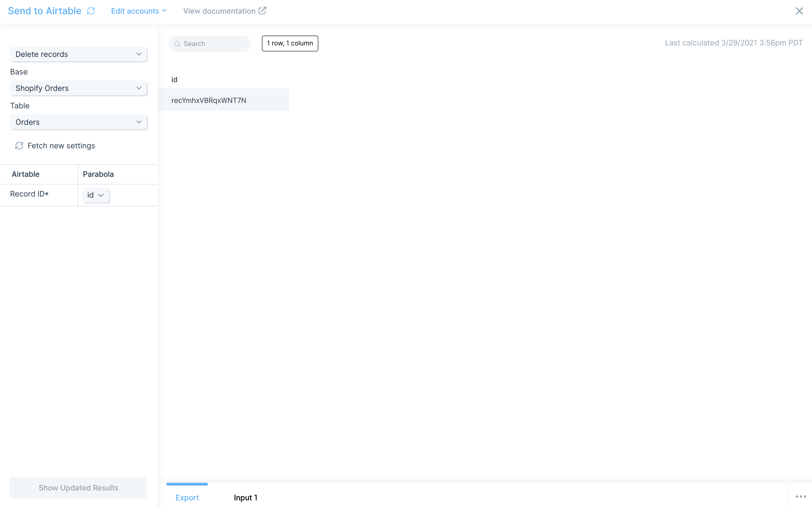Viewport: 812px width, 508px height.
Task: Open the Orders table dropdown
Action: 79,122
